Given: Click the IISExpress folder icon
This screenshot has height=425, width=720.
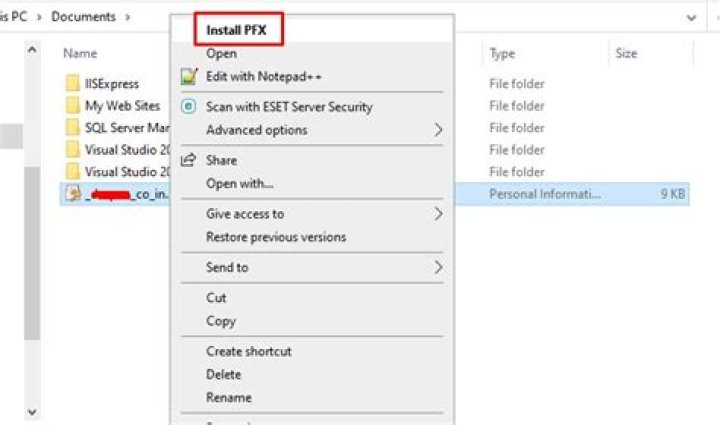Looking at the screenshot, I should (x=72, y=84).
